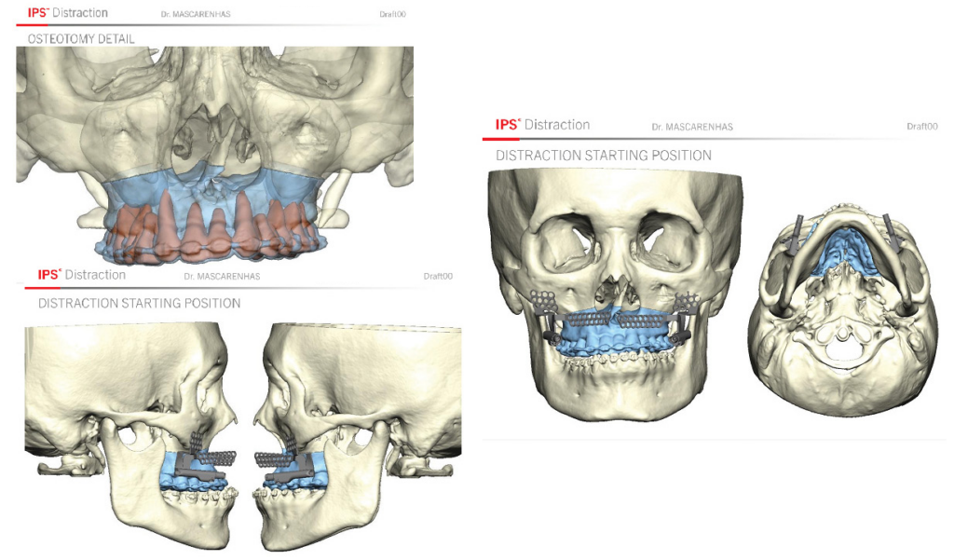954x560 pixels.
Task: Select the inferior skull base view
Action: (x=843, y=310)
